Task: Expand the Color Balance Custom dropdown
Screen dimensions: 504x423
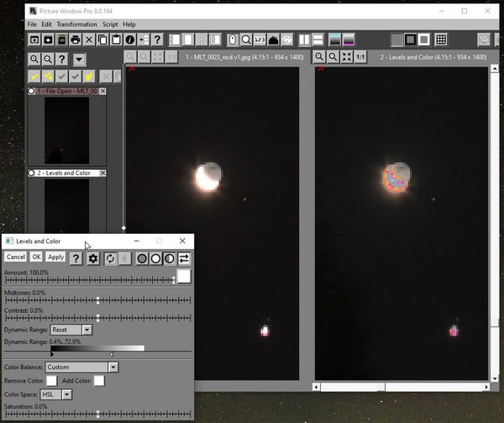Action: (83, 367)
